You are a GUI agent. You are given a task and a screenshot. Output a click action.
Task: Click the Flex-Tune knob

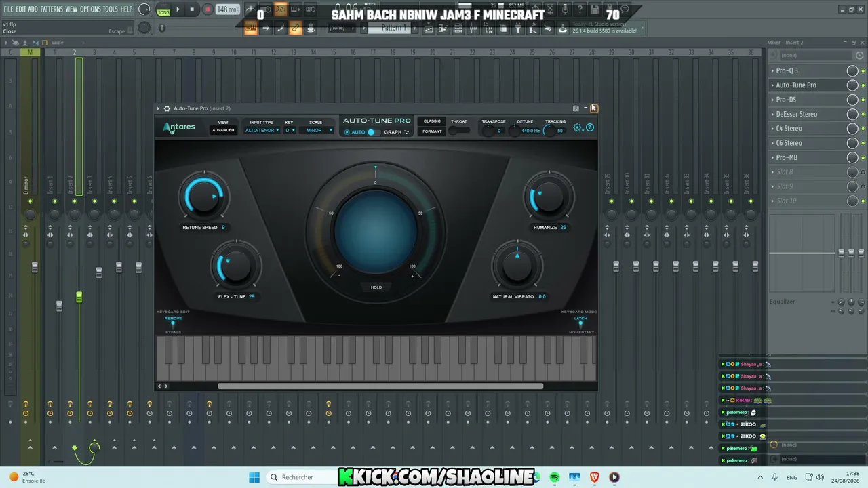235,266
